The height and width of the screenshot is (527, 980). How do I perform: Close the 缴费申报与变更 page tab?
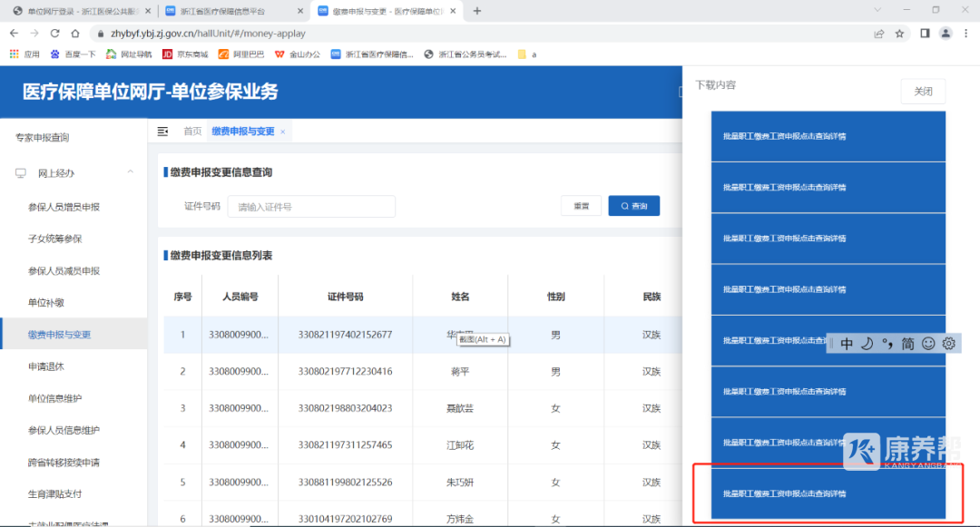point(282,132)
